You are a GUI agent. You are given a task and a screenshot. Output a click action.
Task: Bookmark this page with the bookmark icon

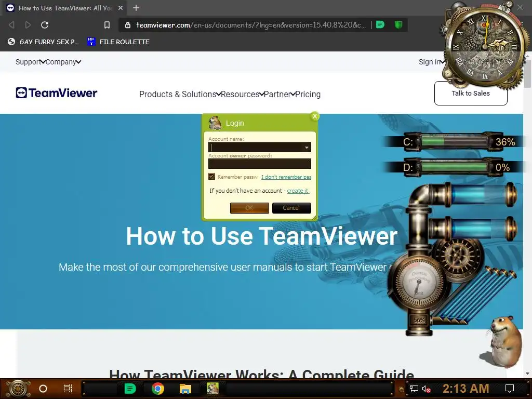[107, 25]
